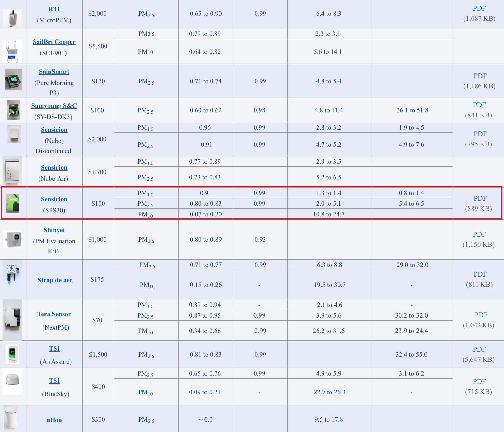Click the value 19.5 to 30.7
Screen dimensions: 504x432
(330, 285)
